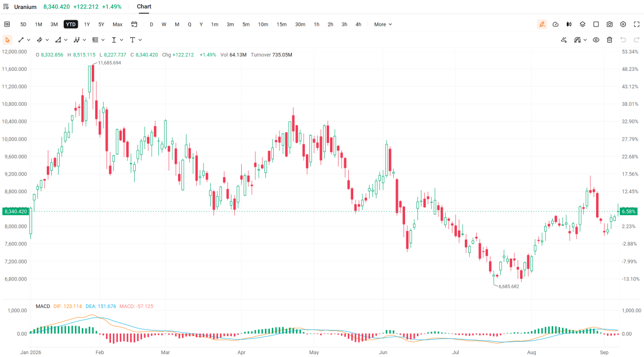Select the 5Y time range
The height and width of the screenshot is (357, 644).
[101, 24]
